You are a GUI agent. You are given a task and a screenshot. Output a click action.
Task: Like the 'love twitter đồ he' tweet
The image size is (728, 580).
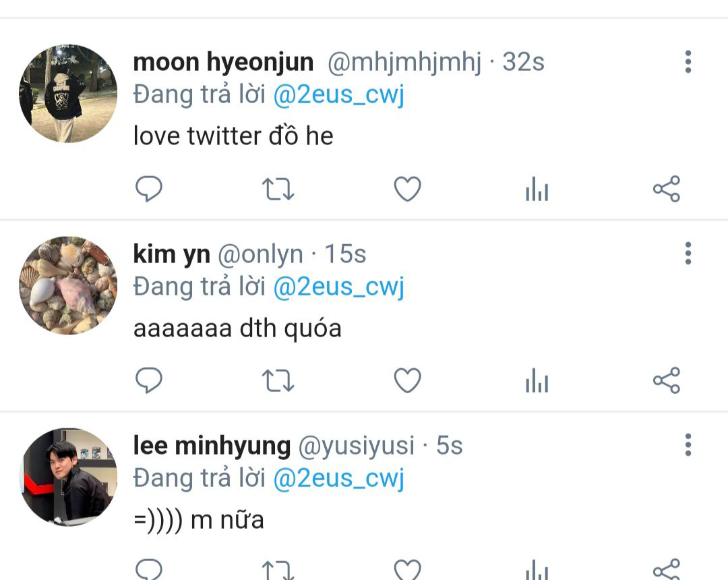tap(407, 189)
